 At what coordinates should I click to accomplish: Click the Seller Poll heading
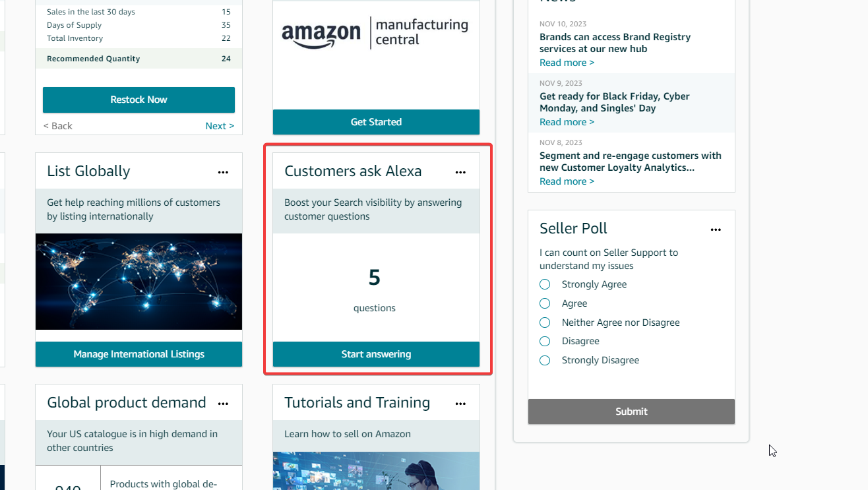pos(573,228)
